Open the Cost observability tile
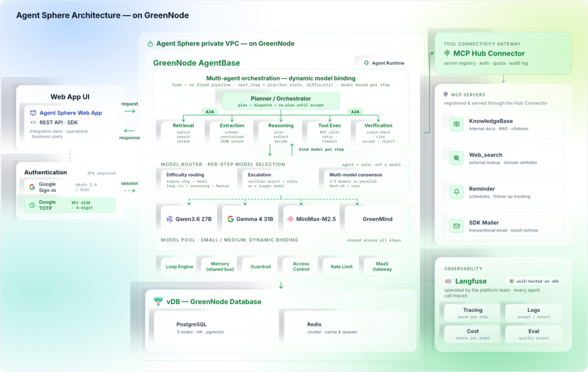This screenshot has height=372, width=588. pyautogui.click(x=473, y=334)
